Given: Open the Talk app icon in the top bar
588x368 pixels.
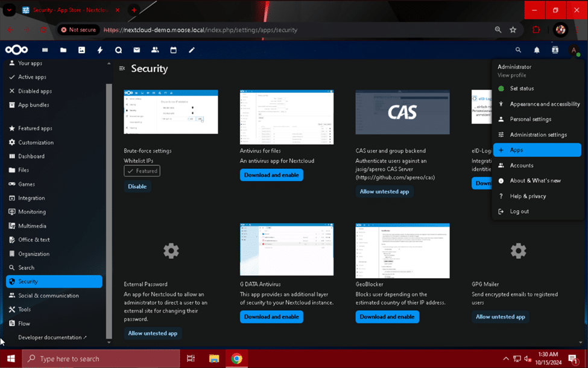Looking at the screenshot, I should 118,50.
